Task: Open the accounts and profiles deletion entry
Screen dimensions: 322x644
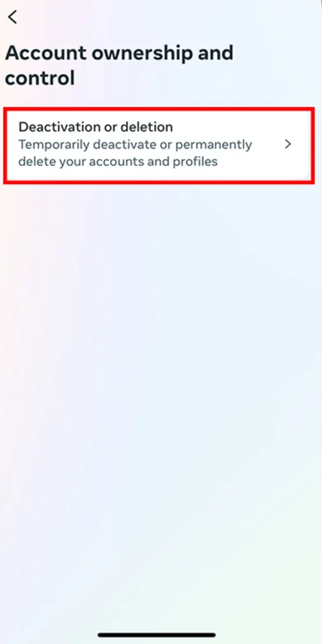Action: [159, 145]
